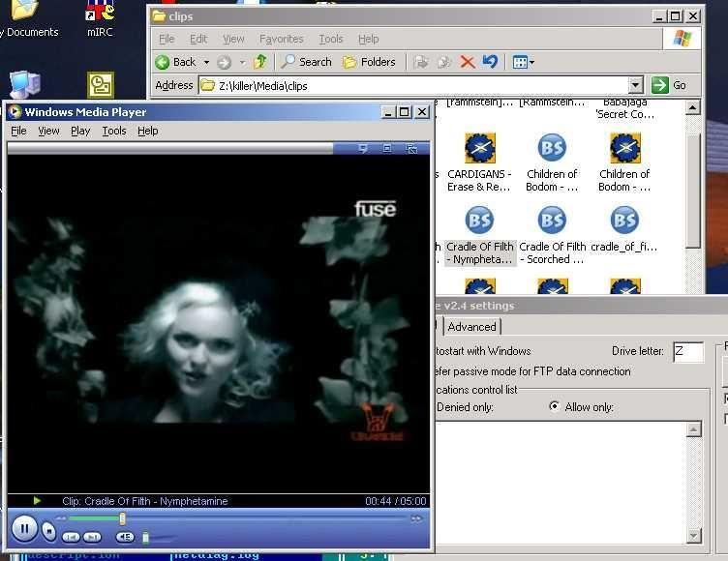The image size is (728, 561).
Task: Mute the audio in Media Player
Action: point(125,537)
